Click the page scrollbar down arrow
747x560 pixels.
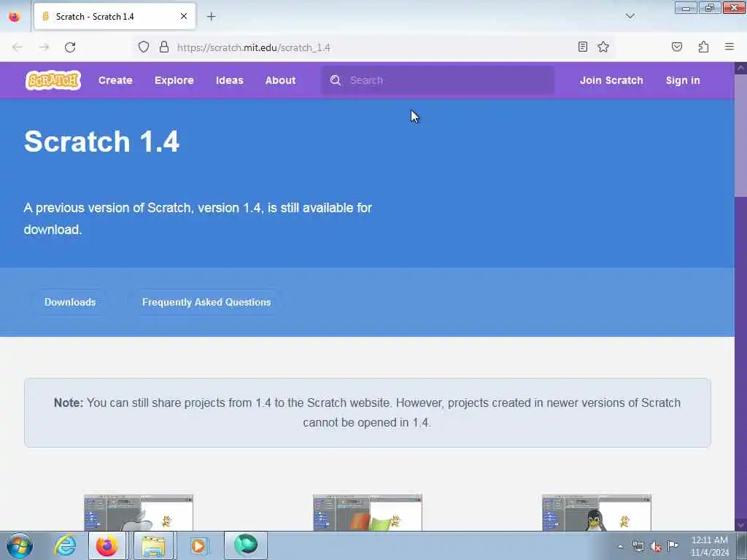pos(740,525)
